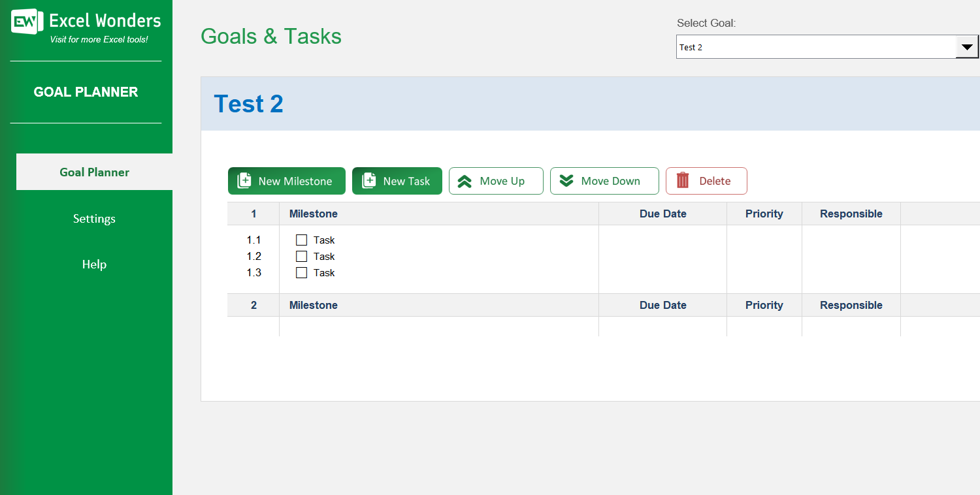980x495 pixels.
Task: Select the Move Up double-chevron icon
Action: 465,181
